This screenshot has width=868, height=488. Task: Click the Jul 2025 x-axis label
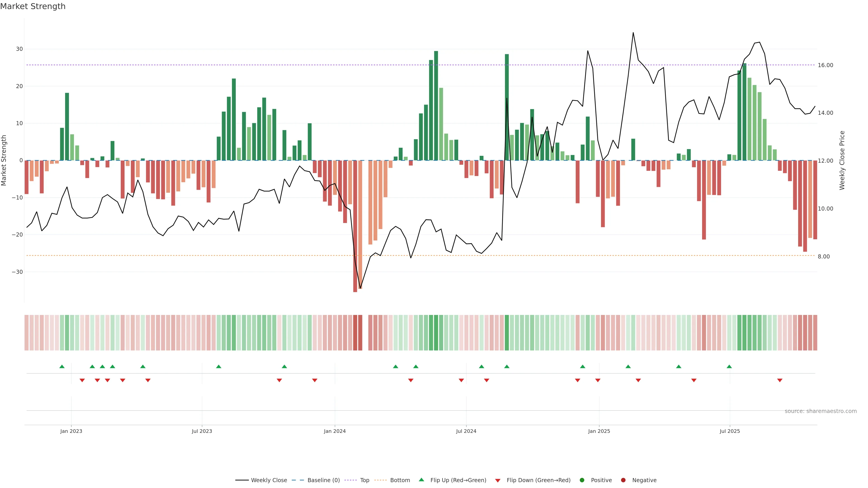[729, 431]
